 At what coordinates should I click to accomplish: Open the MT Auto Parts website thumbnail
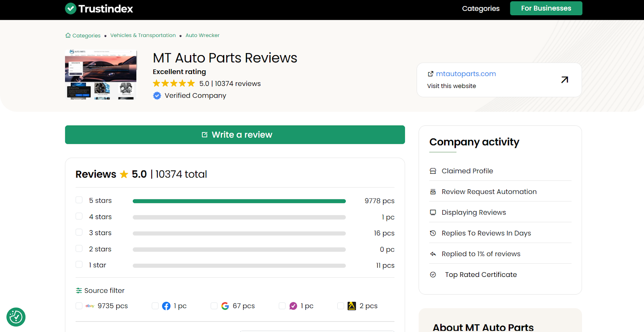click(x=101, y=74)
